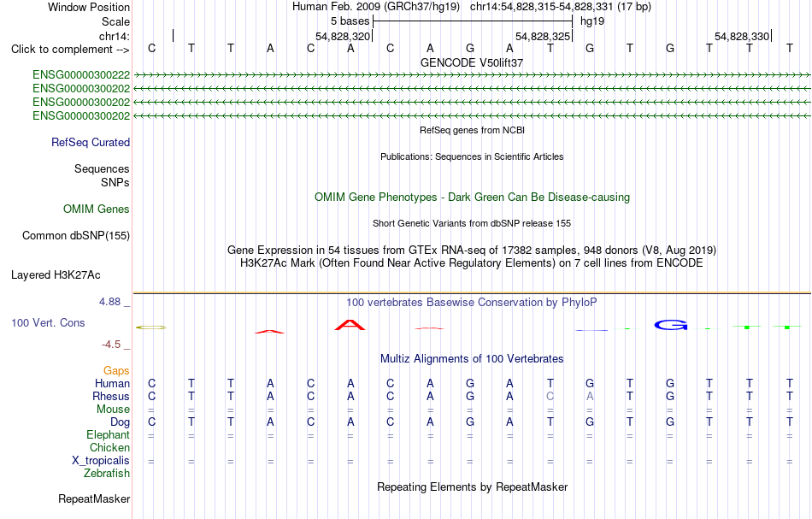Select the Elephant alignment row label
The image size is (812, 519).
(x=109, y=435)
